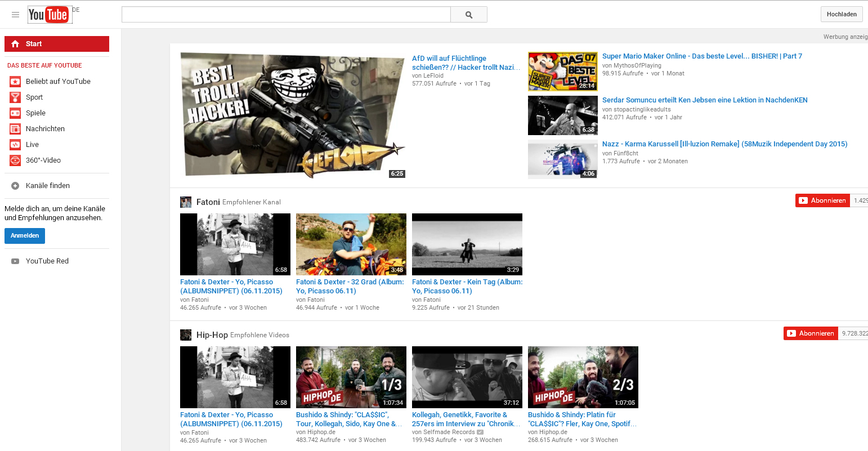This screenshot has height=451, width=868.
Task: Click the blue Anmelden button
Action: point(25,236)
